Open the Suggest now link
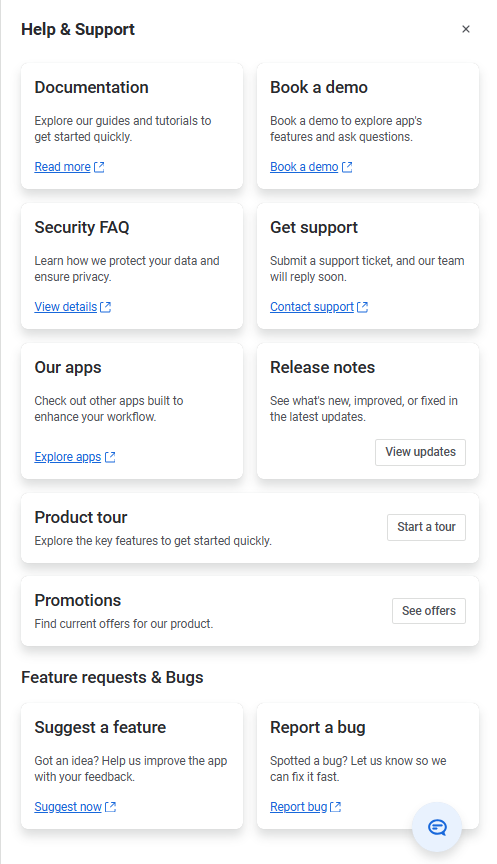 coord(68,807)
